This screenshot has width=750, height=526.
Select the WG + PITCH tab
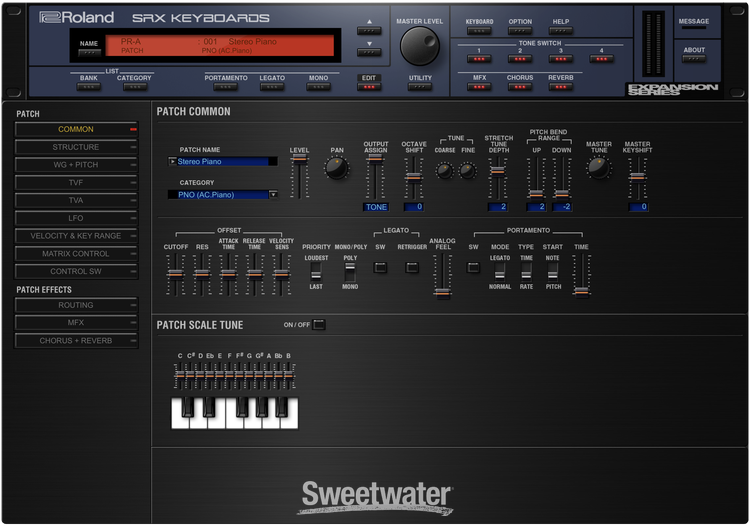click(x=77, y=164)
